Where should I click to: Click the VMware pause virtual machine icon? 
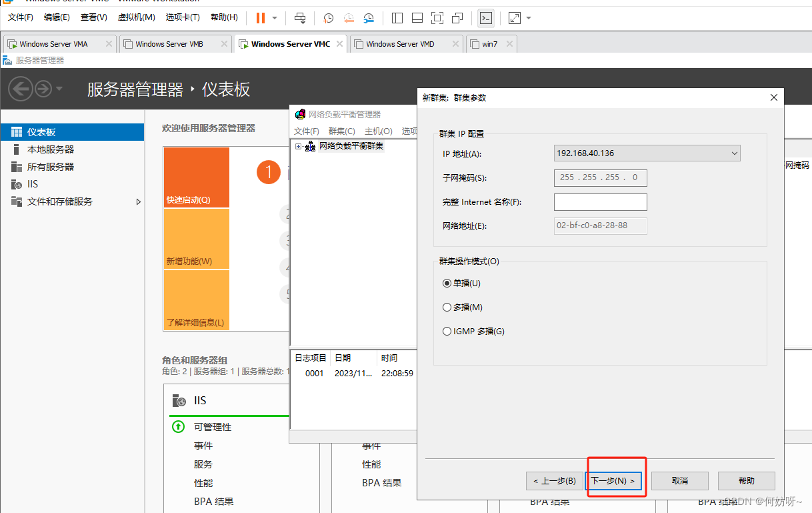pos(261,18)
